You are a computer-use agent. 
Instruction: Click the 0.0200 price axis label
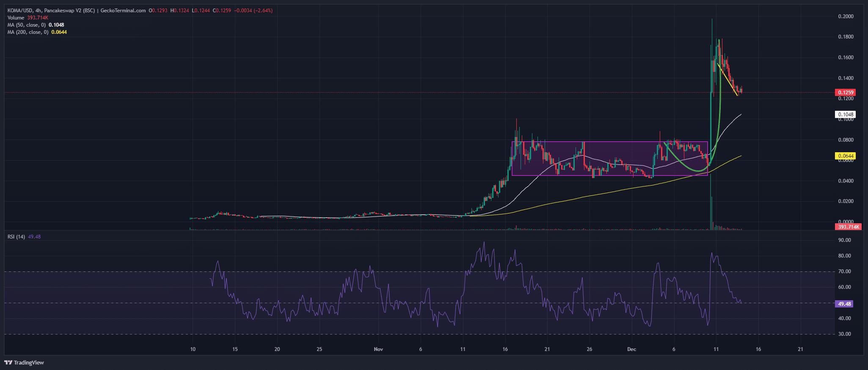point(846,201)
